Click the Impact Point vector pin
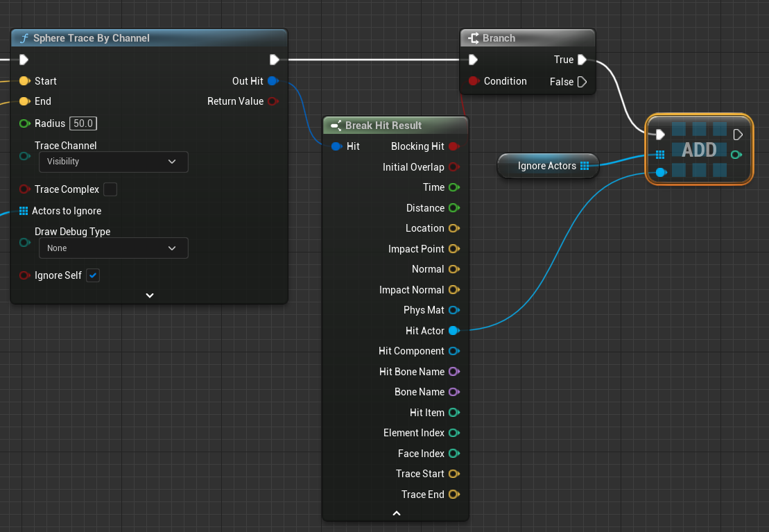 [x=453, y=249]
